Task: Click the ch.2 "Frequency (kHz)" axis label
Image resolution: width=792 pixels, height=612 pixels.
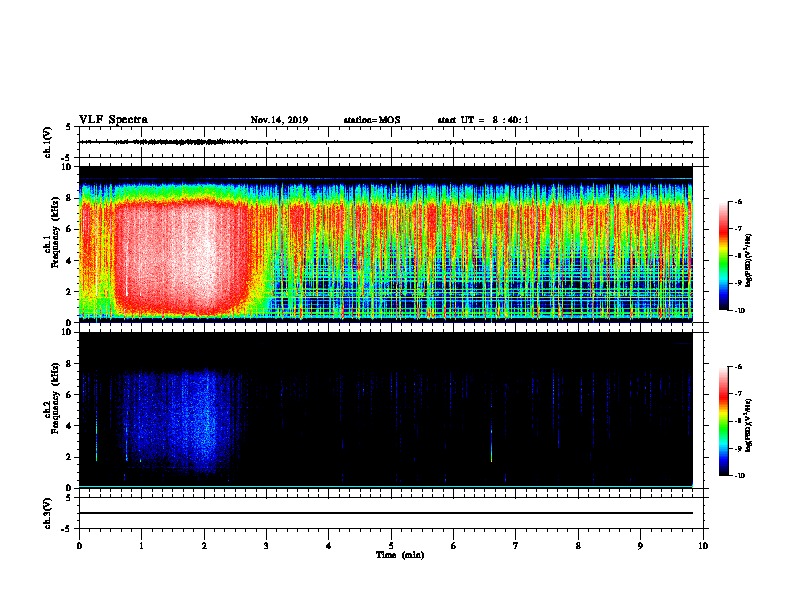Action: pyautogui.click(x=55, y=398)
